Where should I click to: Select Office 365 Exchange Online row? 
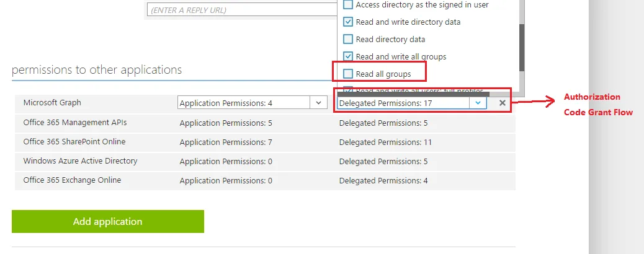72,180
